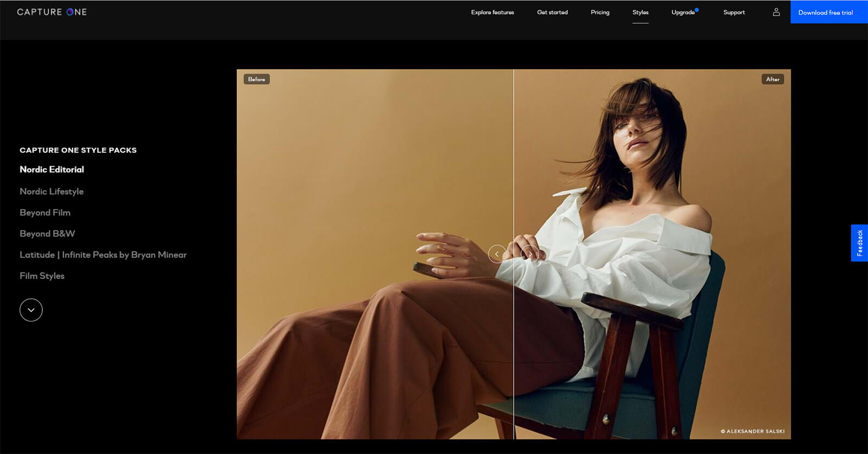This screenshot has width=868, height=454.
Task: Open the Film Styles pack
Action: point(42,276)
